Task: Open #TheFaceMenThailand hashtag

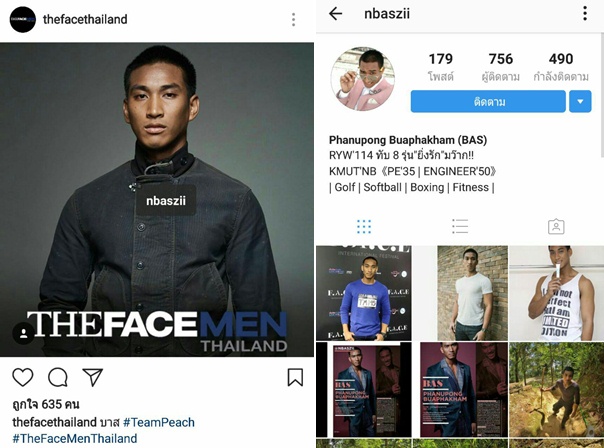Action: click(75, 438)
